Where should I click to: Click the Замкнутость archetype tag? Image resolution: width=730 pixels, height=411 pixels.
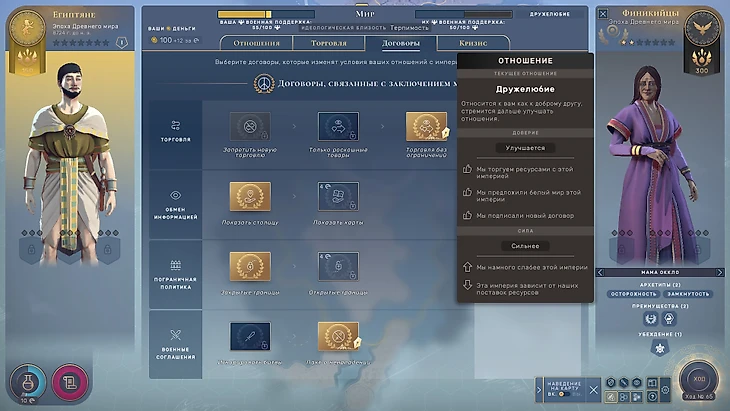(x=688, y=294)
